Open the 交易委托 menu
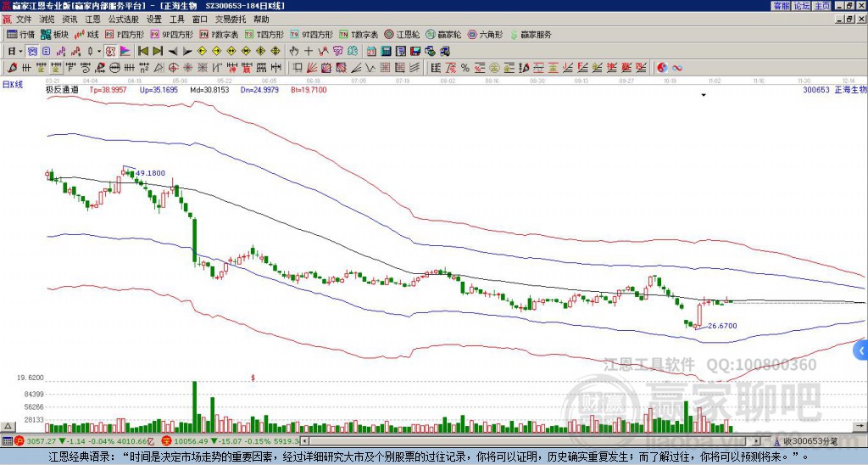Image resolution: width=868 pixels, height=465 pixels. [231, 20]
